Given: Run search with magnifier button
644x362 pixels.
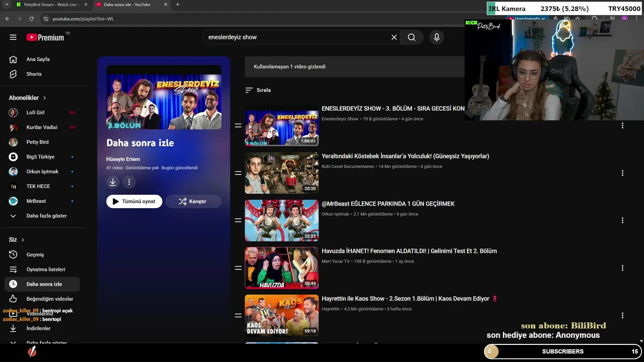Looking at the screenshot, I should (x=412, y=37).
